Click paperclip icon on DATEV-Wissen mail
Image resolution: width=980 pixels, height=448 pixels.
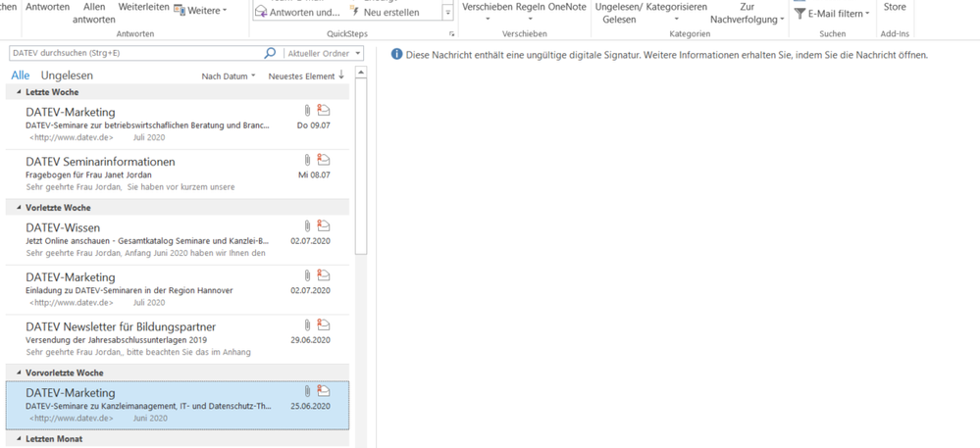click(307, 226)
